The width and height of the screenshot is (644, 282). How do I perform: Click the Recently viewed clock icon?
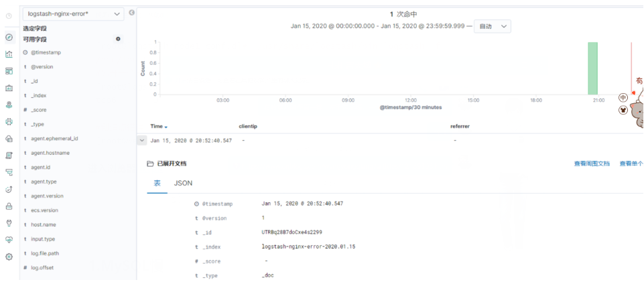[x=9, y=17]
